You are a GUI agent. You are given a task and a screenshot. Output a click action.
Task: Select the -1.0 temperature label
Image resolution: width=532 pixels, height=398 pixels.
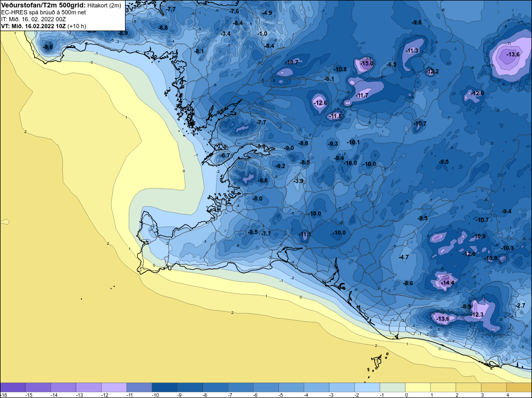tap(262, 34)
